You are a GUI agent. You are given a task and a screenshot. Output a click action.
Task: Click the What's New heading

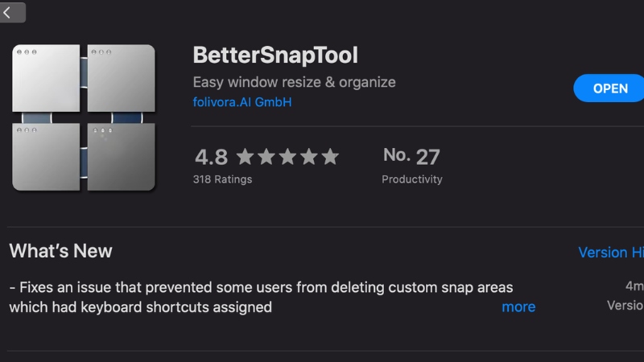tap(61, 251)
